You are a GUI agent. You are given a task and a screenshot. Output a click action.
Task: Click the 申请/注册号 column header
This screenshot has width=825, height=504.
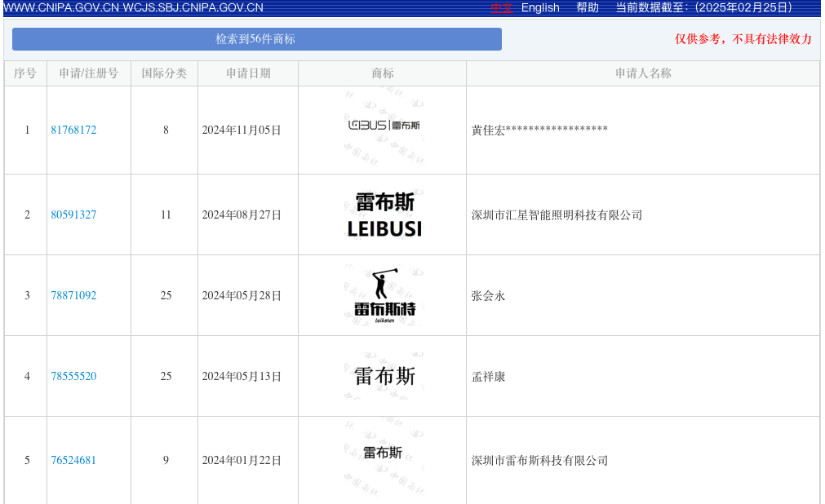pos(89,73)
